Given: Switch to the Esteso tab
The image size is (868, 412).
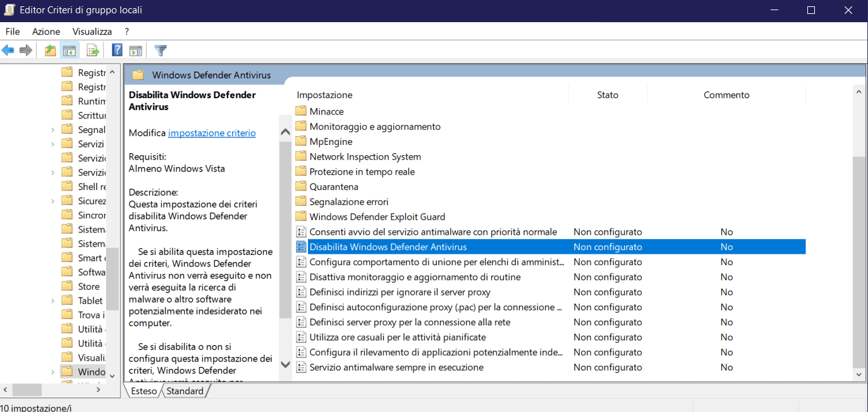Looking at the screenshot, I should click(144, 391).
